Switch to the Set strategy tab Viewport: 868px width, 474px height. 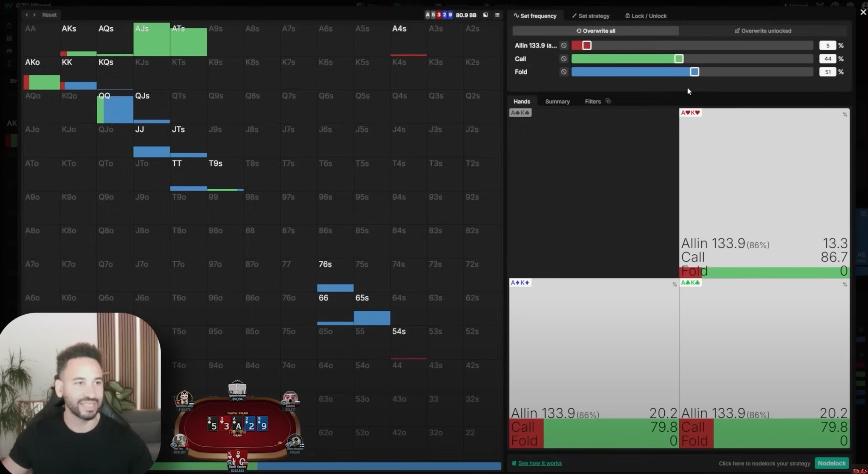[591, 16]
